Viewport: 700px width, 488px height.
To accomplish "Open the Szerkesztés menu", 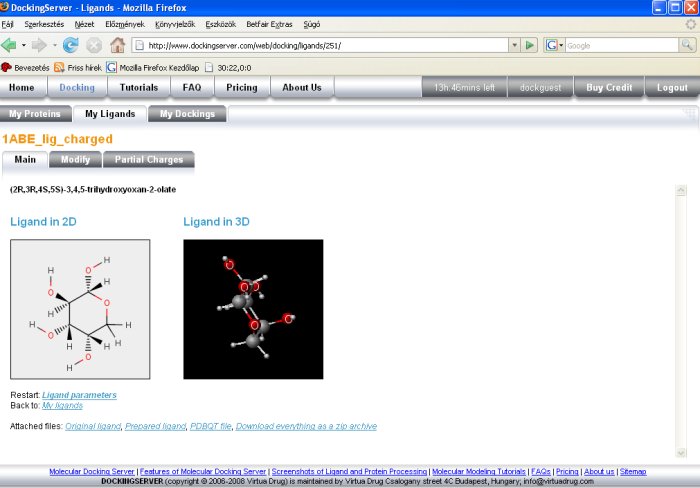I will click(44, 24).
